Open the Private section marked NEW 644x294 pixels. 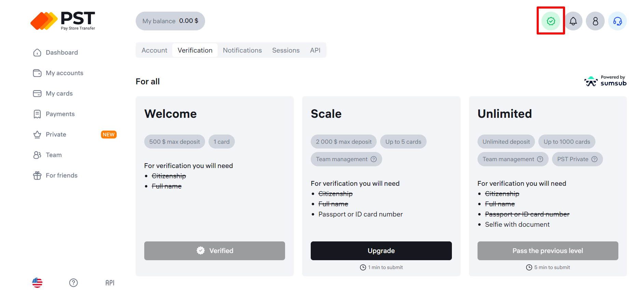pyautogui.click(x=56, y=135)
